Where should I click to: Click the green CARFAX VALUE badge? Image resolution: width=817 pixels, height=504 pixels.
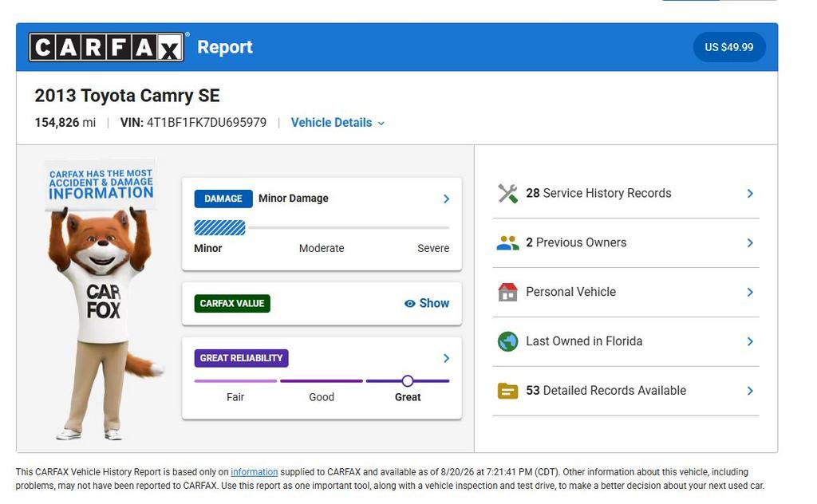click(232, 304)
